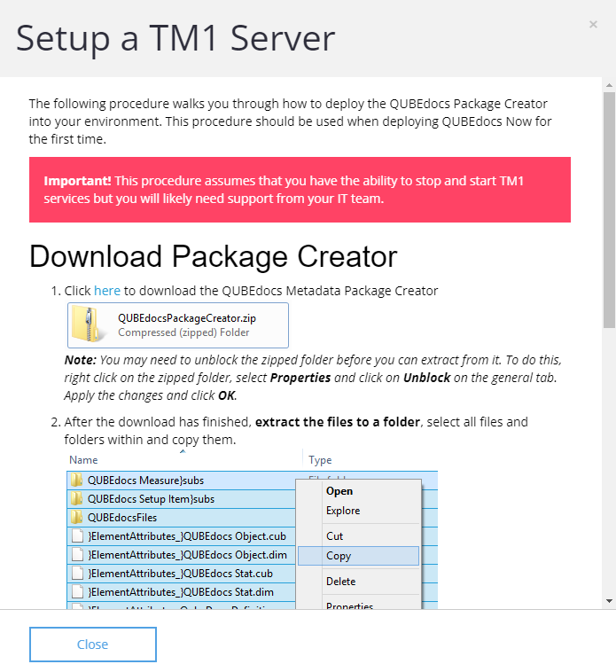The width and height of the screenshot is (616, 672).
Task: Select Explore from the context menu
Action: 343,511
